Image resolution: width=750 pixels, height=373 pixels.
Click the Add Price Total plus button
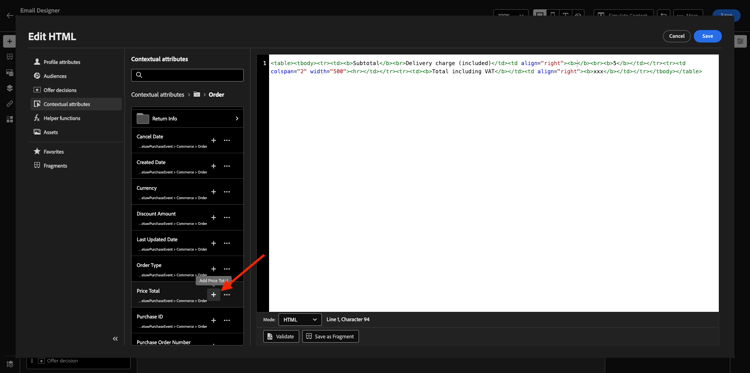click(213, 295)
